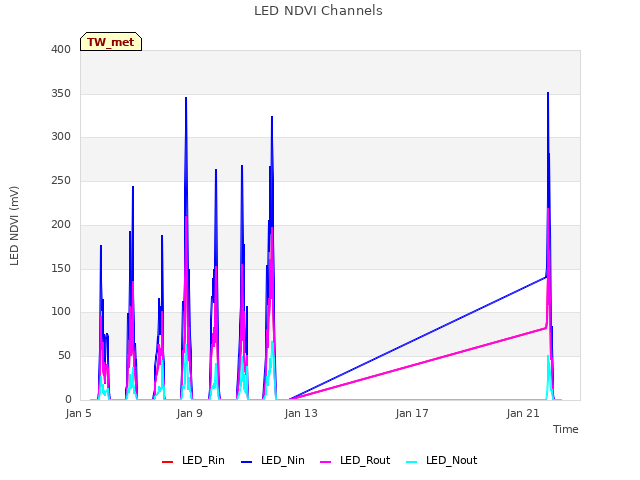Click the 250 y-axis tick label
The width and height of the screenshot is (640, 480).
pyautogui.click(x=61, y=180)
